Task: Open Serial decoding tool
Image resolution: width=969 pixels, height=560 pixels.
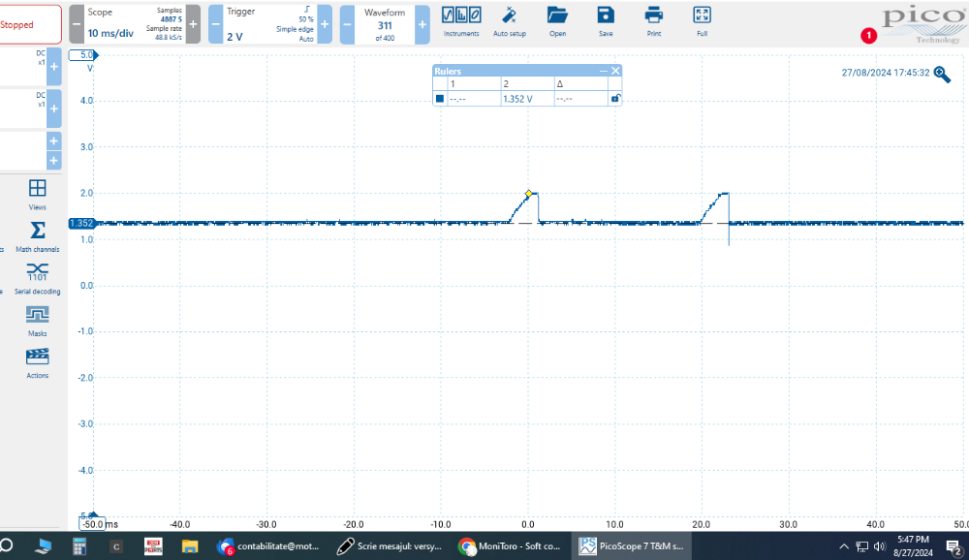Action: click(38, 276)
